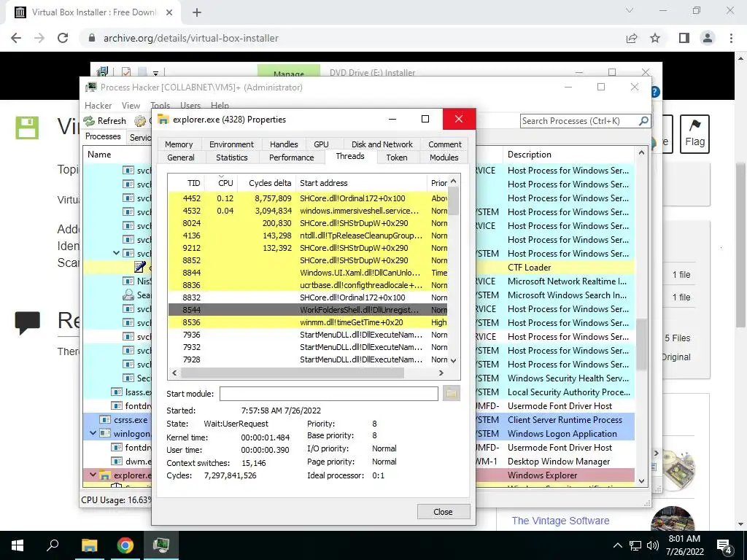Sort threads by Cycles delta column
The image size is (747, 560).
[266, 183]
